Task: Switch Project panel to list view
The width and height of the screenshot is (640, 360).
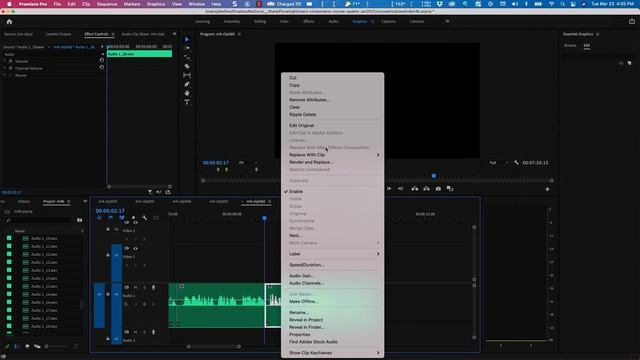Action: coord(17,347)
